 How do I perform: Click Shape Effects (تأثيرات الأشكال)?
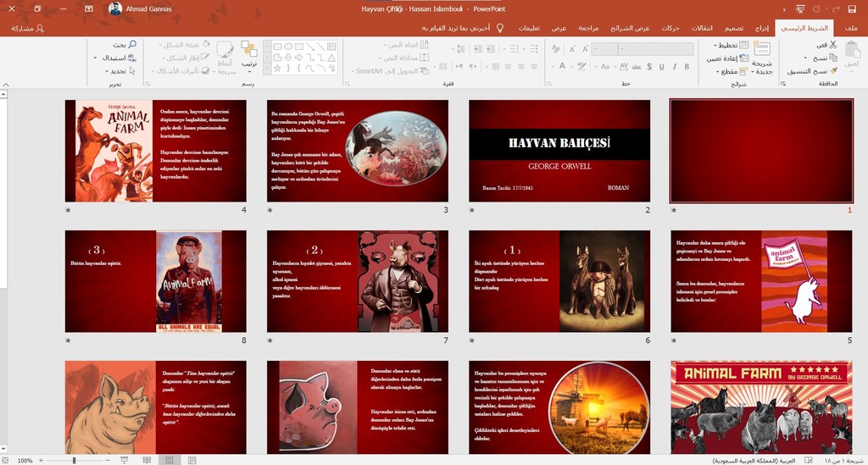(181, 71)
